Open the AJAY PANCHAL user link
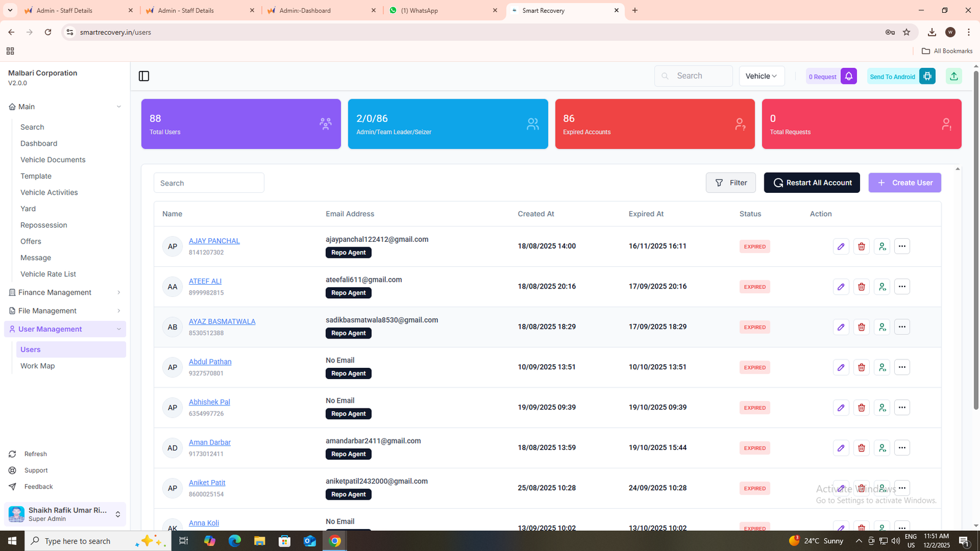 point(214,241)
